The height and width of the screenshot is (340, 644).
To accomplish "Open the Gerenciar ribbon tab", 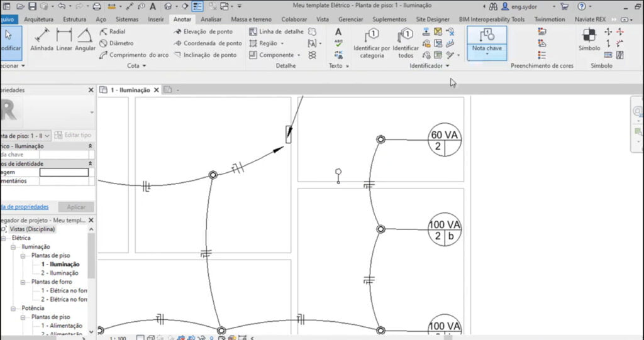I will point(352,19).
